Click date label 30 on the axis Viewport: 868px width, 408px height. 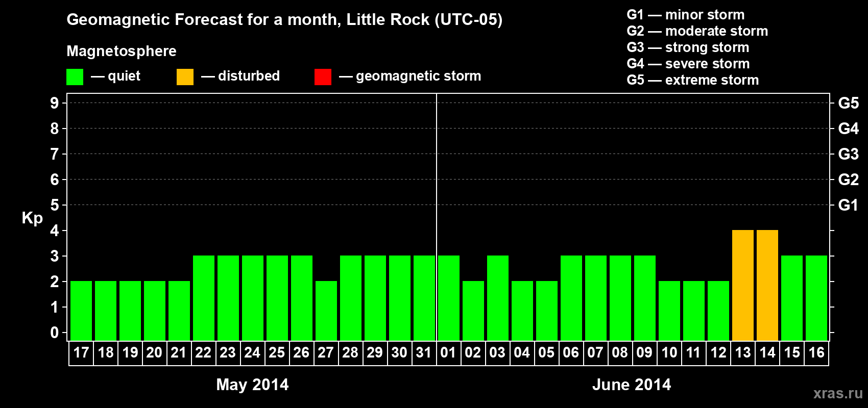399,353
